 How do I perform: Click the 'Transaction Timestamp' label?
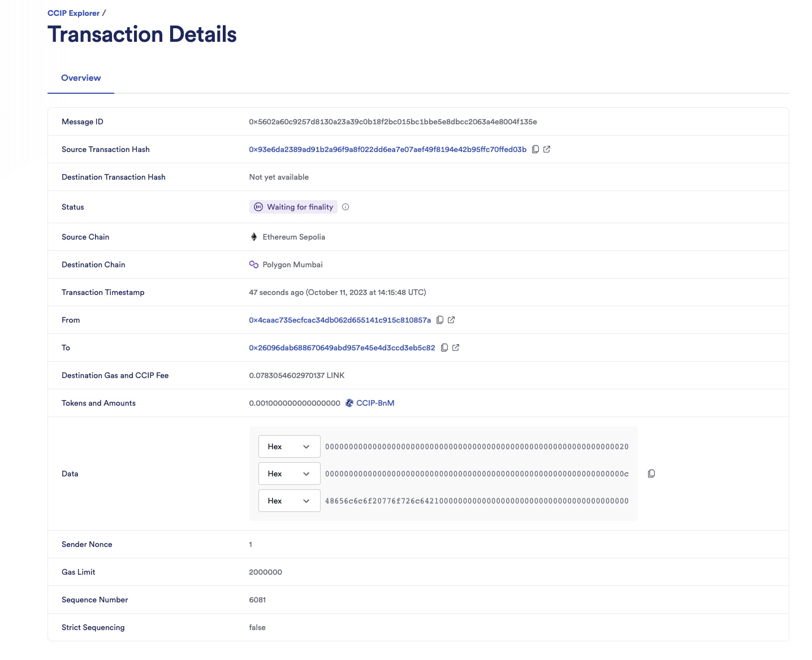(x=103, y=293)
